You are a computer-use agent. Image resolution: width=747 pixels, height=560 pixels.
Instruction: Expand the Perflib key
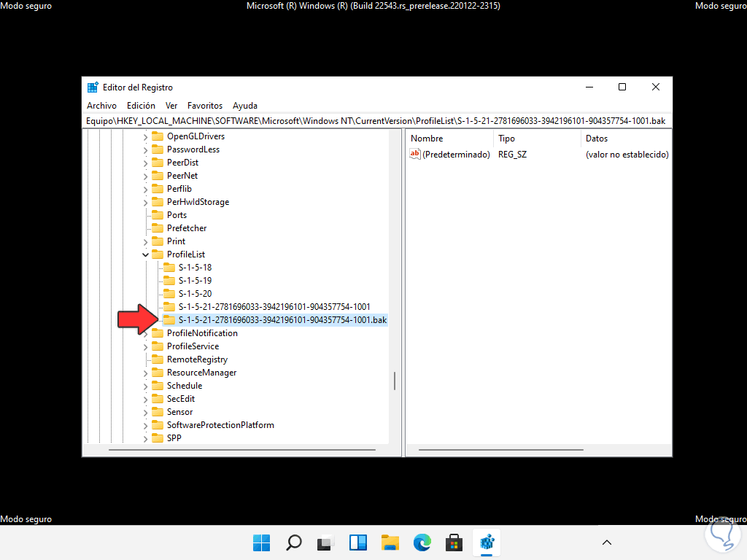click(x=146, y=189)
